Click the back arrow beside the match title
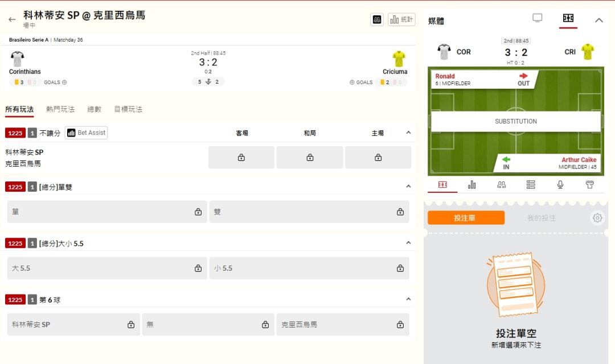This screenshot has width=615, height=364. coord(12,19)
